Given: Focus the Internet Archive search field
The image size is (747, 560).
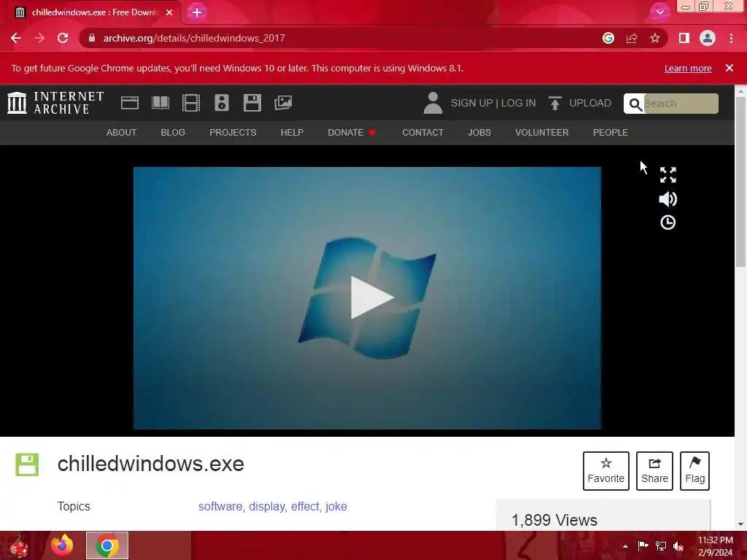Looking at the screenshot, I should pos(681,104).
